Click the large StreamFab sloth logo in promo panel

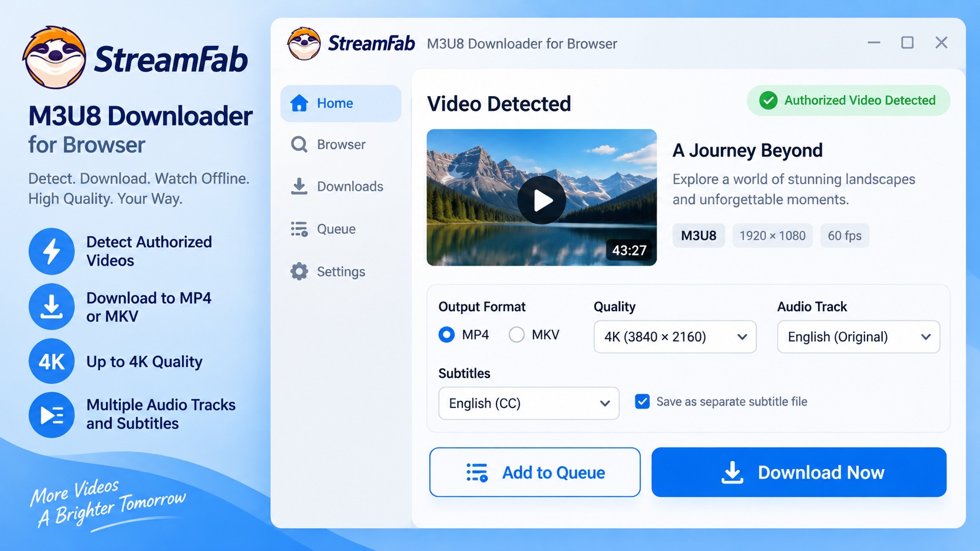55,57
